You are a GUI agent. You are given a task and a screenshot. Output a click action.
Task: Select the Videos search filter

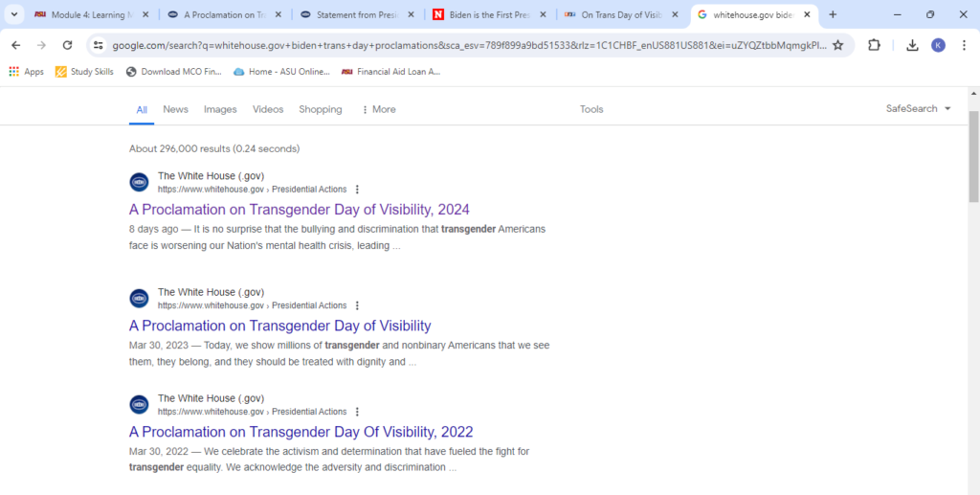[268, 109]
